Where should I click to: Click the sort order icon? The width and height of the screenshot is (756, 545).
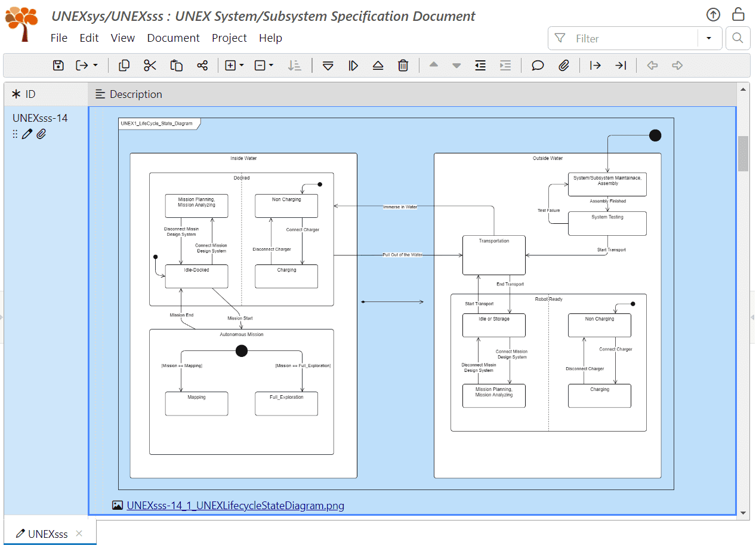pyautogui.click(x=295, y=66)
